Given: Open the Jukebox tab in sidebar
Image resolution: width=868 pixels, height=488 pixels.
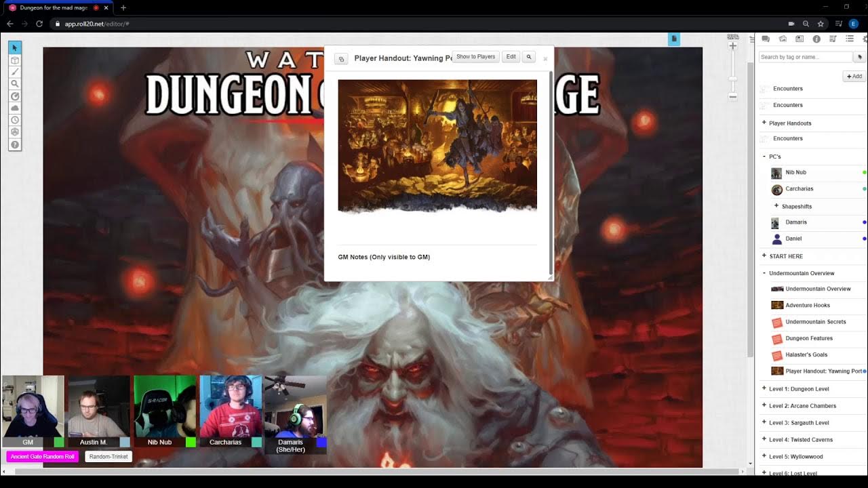Looking at the screenshot, I should coord(833,39).
